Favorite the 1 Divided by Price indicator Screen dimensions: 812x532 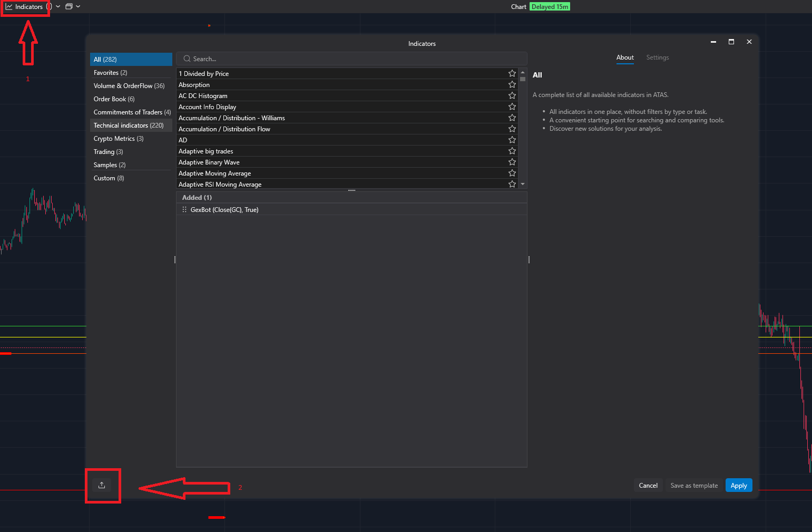(x=512, y=73)
